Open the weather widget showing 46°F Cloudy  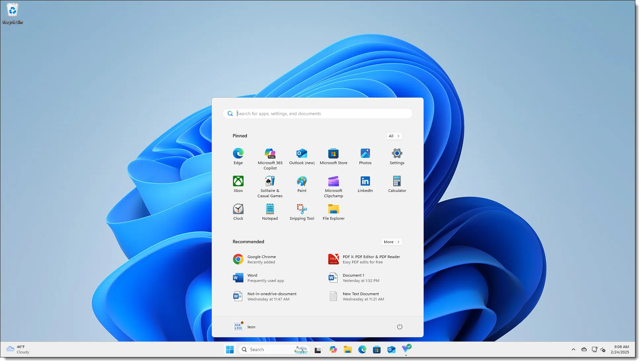pos(18,349)
